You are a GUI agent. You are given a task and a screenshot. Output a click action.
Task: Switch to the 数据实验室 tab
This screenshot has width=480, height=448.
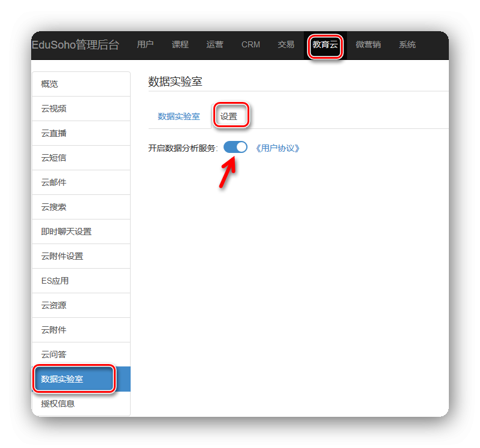click(x=179, y=116)
